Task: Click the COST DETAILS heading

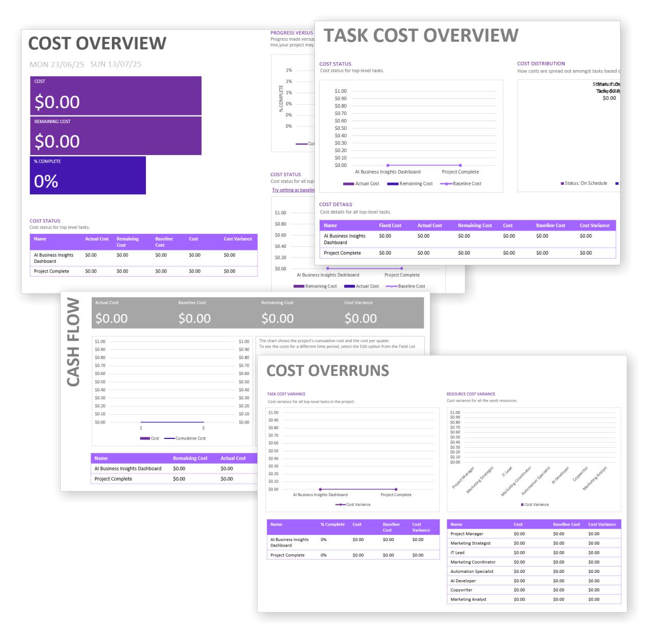Action: coord(336,205)
